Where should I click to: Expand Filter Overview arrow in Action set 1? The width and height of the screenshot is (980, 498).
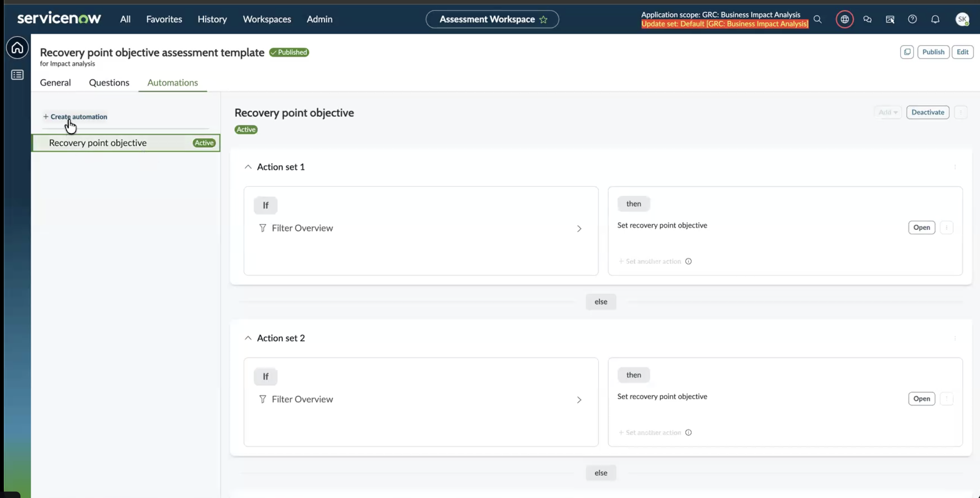coord(579,228)
